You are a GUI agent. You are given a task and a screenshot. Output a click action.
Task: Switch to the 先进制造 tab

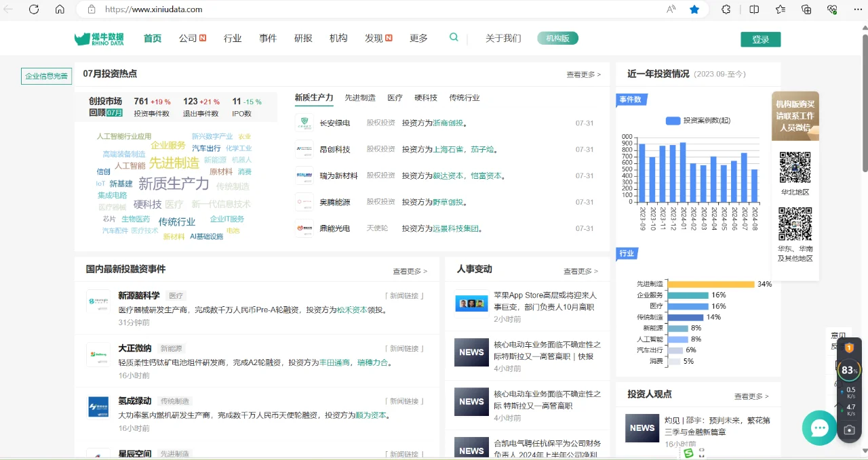[x=360, y=98]
